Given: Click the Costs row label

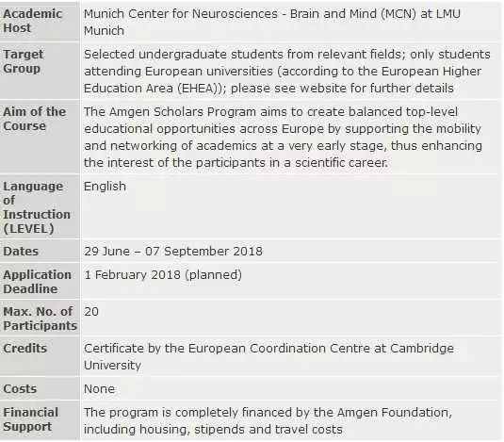Looking at the screenshot, I should [20, 389].
